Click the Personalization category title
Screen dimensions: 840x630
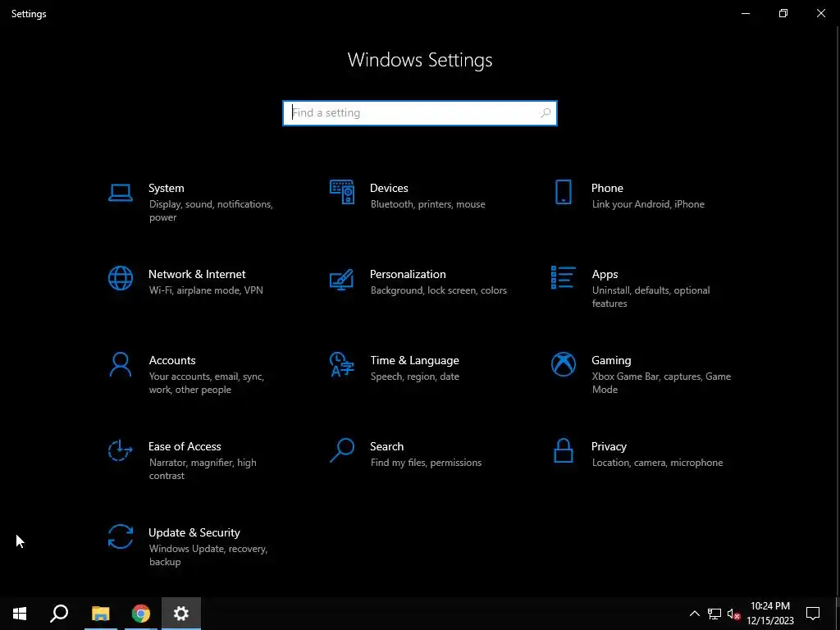click(408, 274)
